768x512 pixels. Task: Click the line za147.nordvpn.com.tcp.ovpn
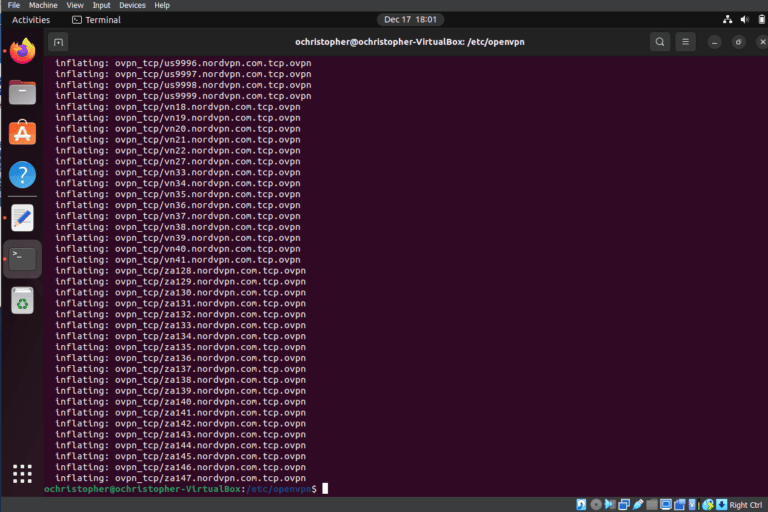point(180,478)
